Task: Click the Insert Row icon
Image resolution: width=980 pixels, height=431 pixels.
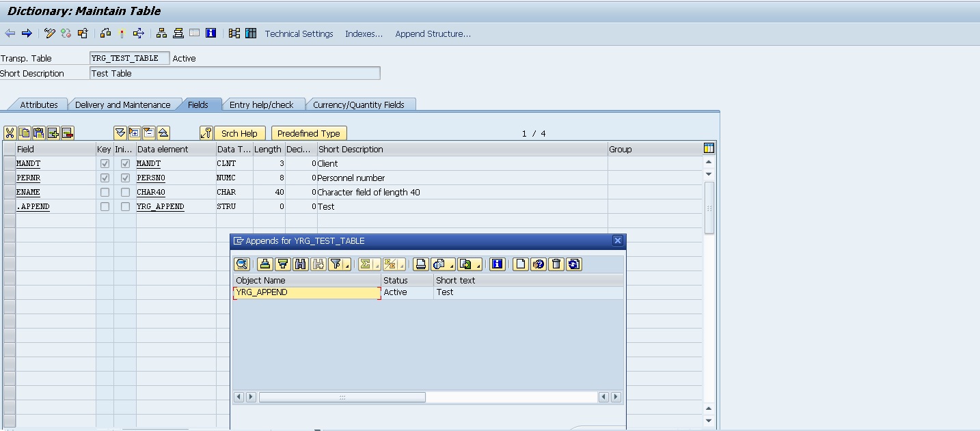Action: (x=52, y=133)
